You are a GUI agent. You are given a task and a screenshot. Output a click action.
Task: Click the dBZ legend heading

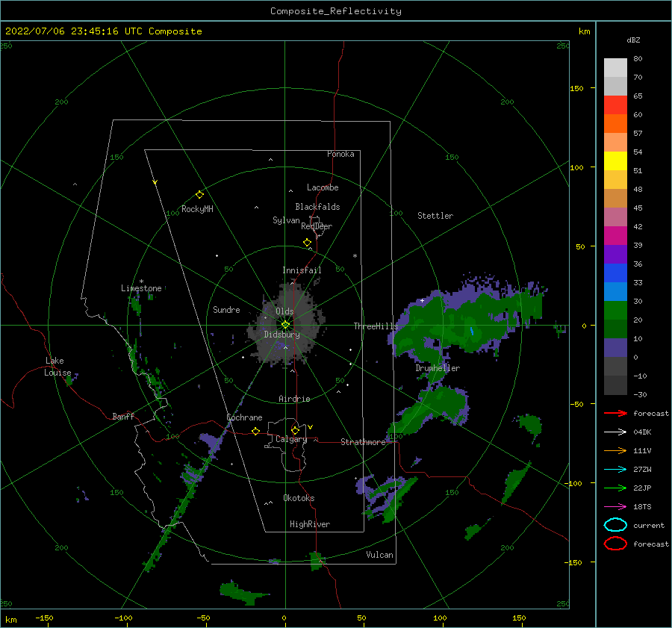633,40
